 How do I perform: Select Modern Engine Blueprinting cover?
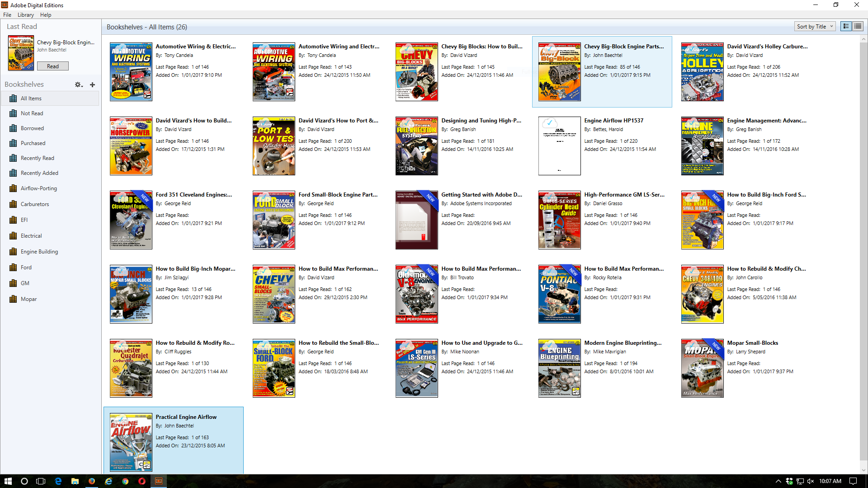point(560,368)
